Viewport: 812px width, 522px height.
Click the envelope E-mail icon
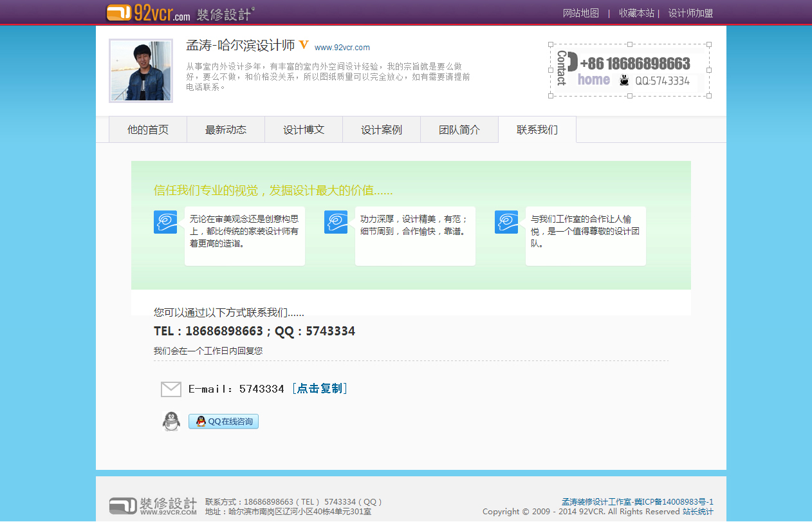171,389
